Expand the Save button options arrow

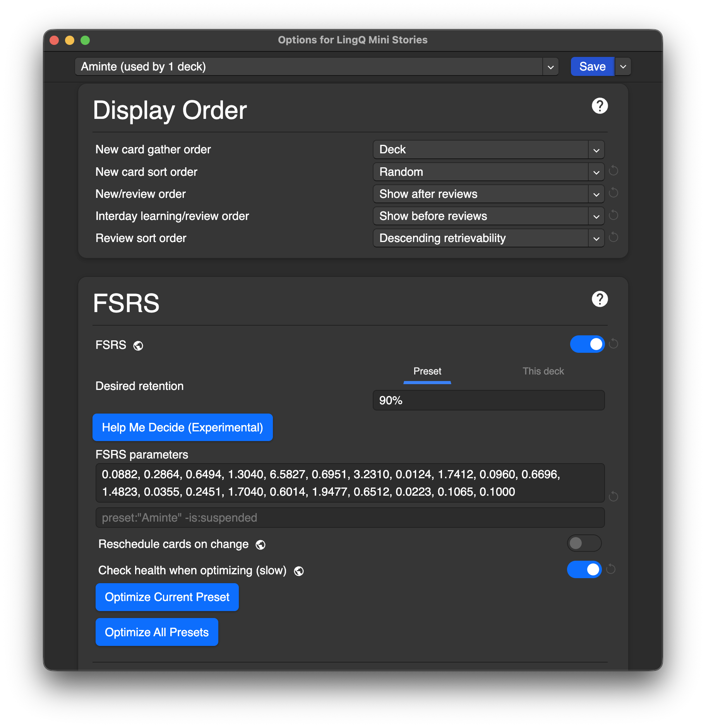coord(623,67)
